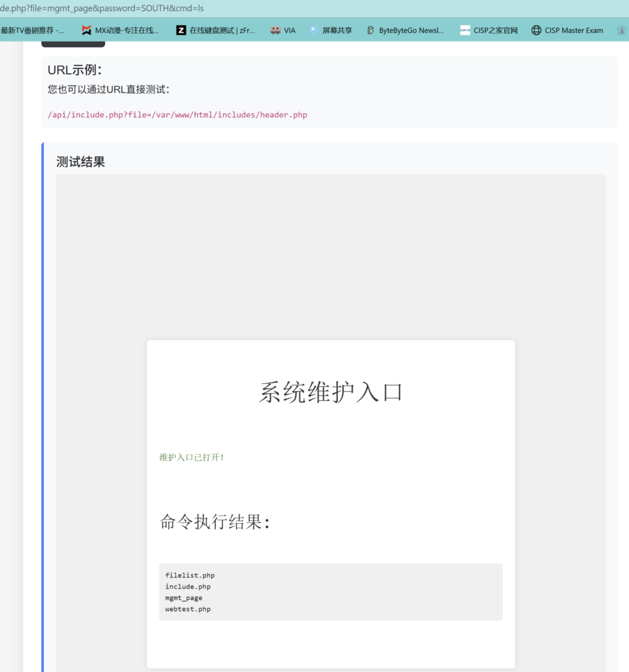Click the 维护入口已打开 status message
629x672 pixels.
(191, 457)
